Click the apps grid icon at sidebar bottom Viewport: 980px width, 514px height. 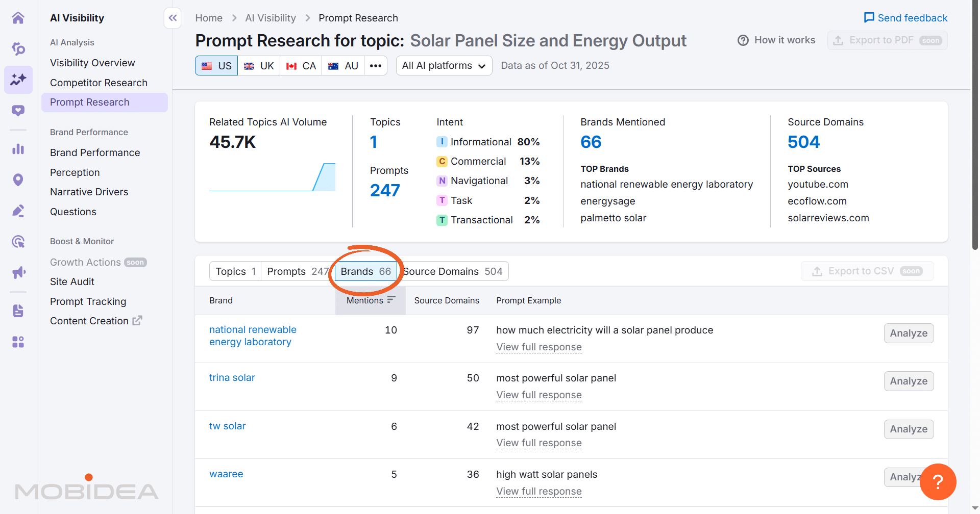[18, 342]
